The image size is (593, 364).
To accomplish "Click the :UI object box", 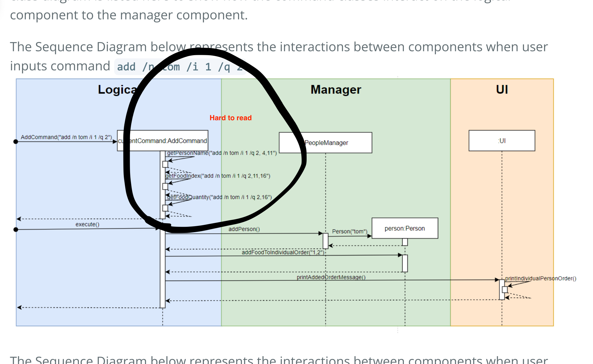I will (501, 141).
